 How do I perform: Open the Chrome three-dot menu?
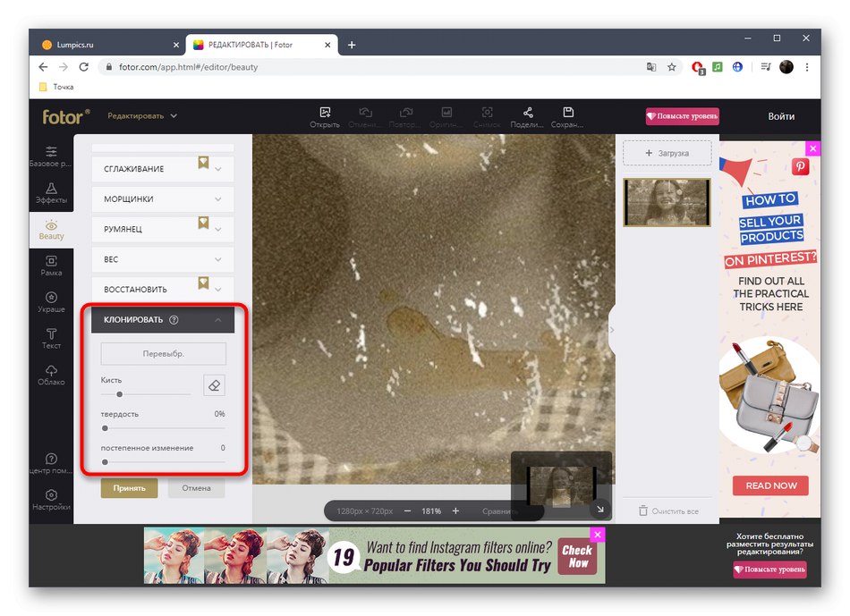(x=807, y=67)
